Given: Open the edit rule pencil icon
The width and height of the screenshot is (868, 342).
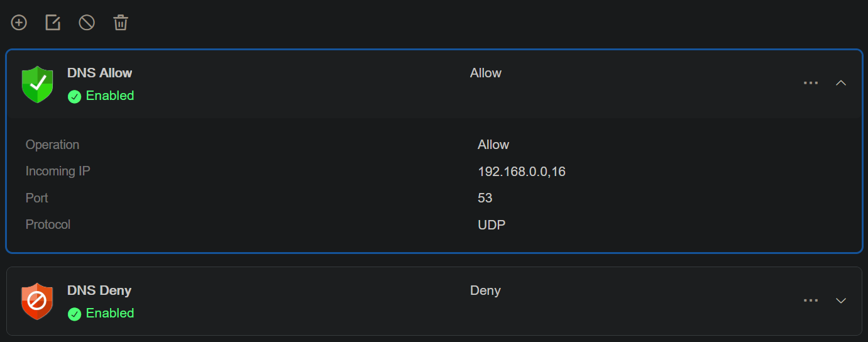Looking at the screenshot, I should (x=53, y=23).
